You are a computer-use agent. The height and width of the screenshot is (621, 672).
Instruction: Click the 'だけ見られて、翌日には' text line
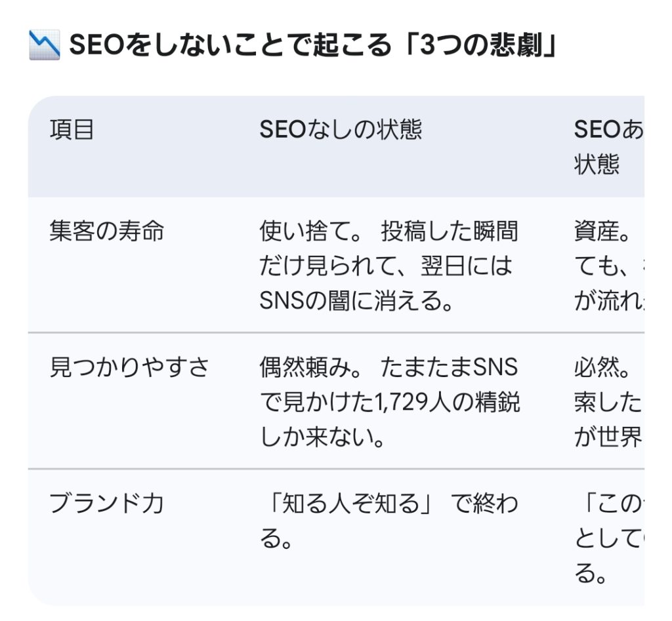[386, 267]
